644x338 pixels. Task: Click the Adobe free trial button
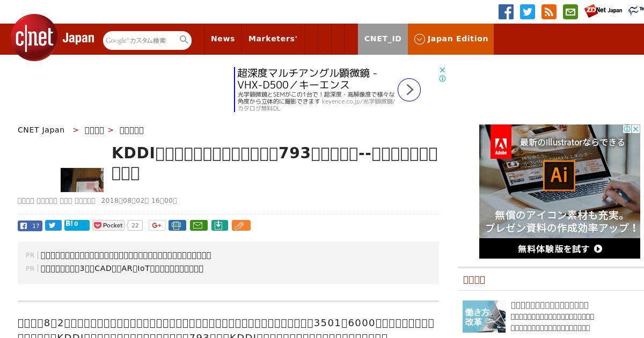click(x=560, y=248)
